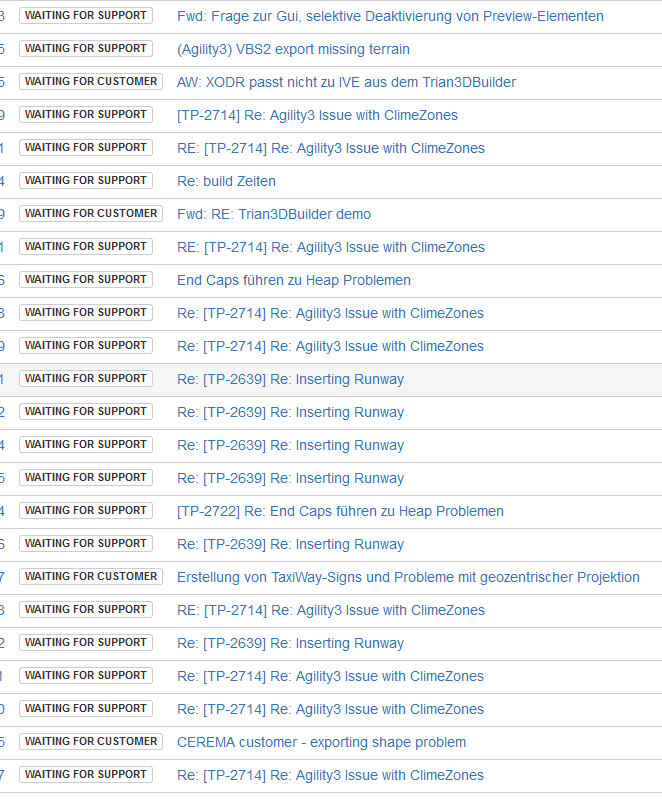Open the 'AW: XODR passt nicht' issue
The width and height of the screenshot is (662, 806).
[346, 82]
